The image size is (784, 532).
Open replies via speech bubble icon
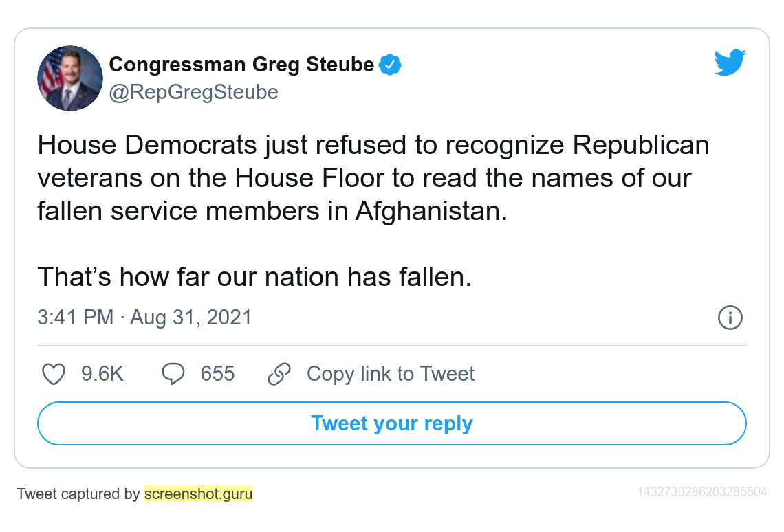pyautogui.click(x=173, y=374)
